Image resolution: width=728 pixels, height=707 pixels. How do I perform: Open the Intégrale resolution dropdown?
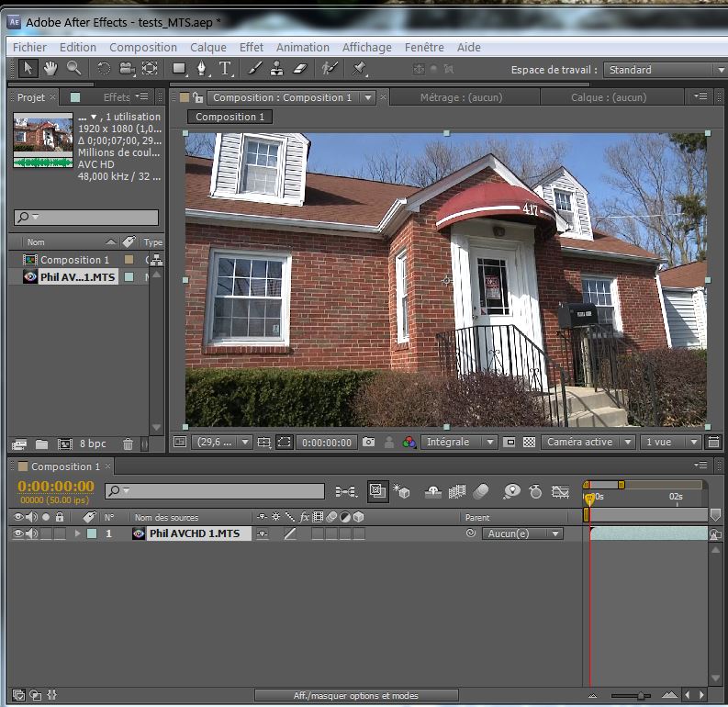pyautogui.click(x=459, y=442)
